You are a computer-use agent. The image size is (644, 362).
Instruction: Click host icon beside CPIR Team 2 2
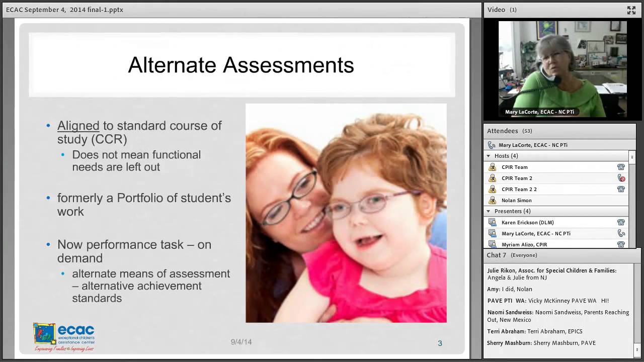pos(492,189)
